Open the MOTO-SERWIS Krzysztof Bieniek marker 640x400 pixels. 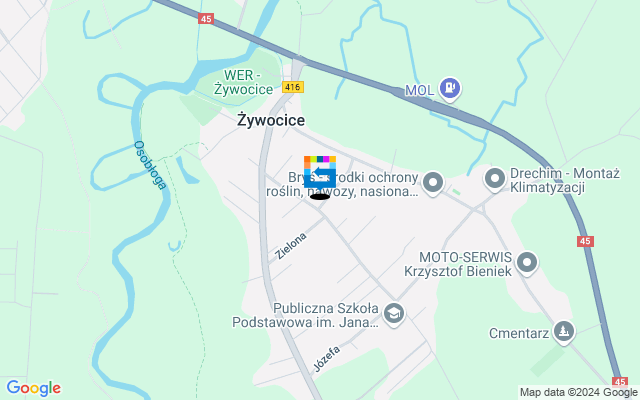[x=527, y=263]
